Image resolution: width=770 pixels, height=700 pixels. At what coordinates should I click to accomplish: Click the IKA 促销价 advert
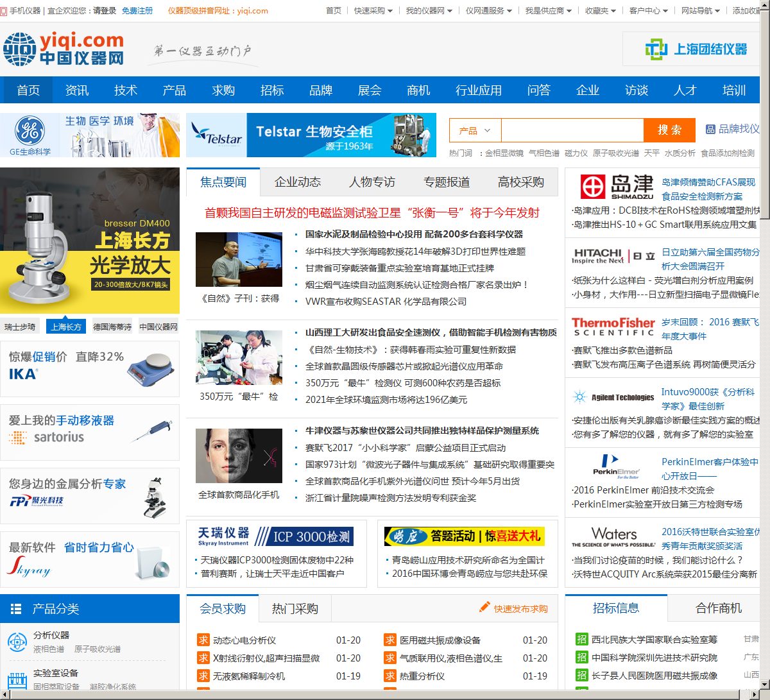click(90, 369)
